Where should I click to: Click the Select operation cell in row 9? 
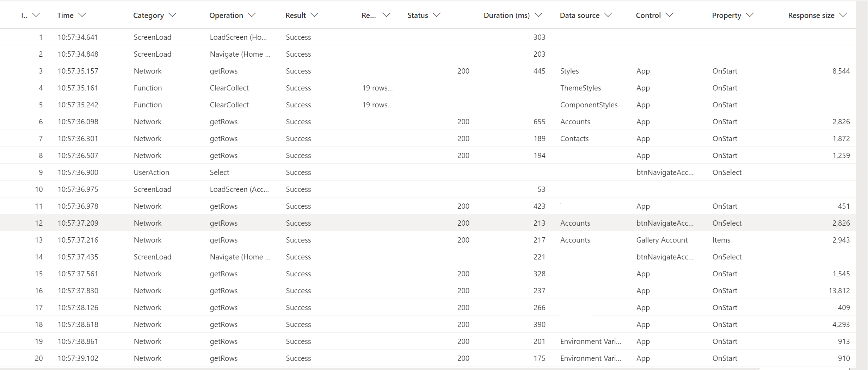[x=219, y=173]
